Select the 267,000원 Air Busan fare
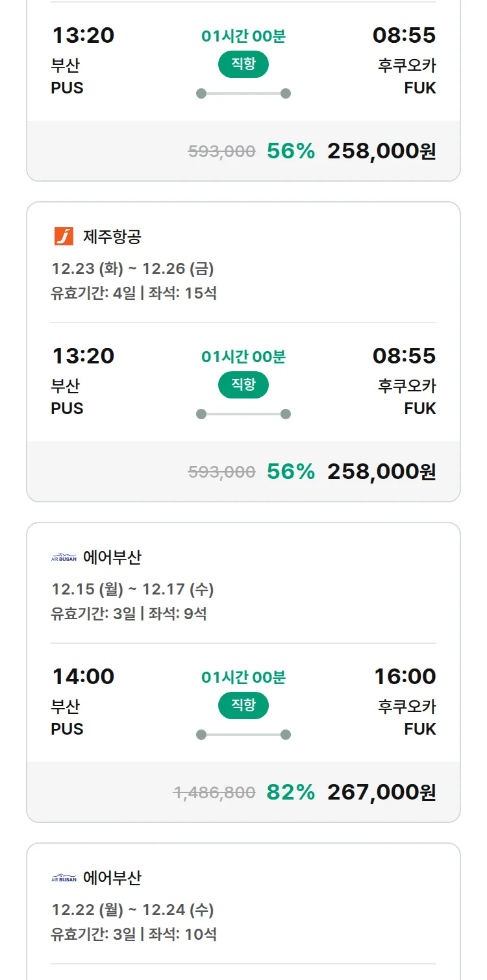This screenshot has width=487, height=980. pyautogui.click(x=381, y=792)
